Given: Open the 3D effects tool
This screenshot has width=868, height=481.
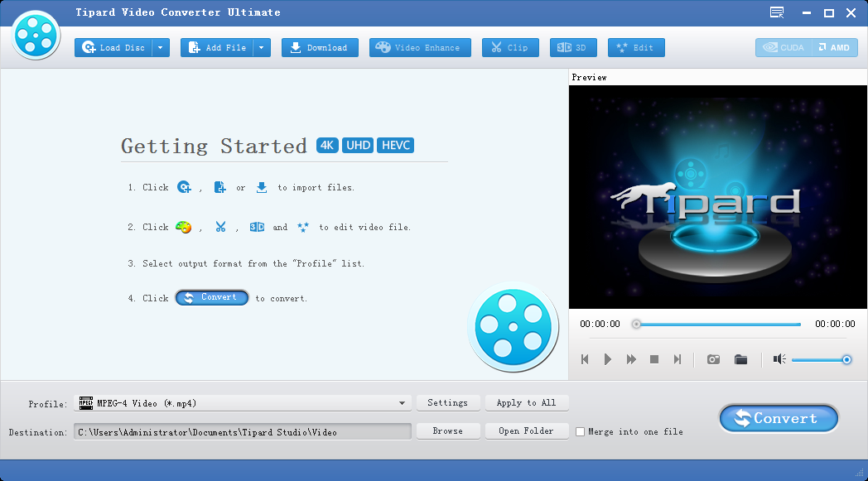Looking at the screenshot, I should click(x=573, y=48).
